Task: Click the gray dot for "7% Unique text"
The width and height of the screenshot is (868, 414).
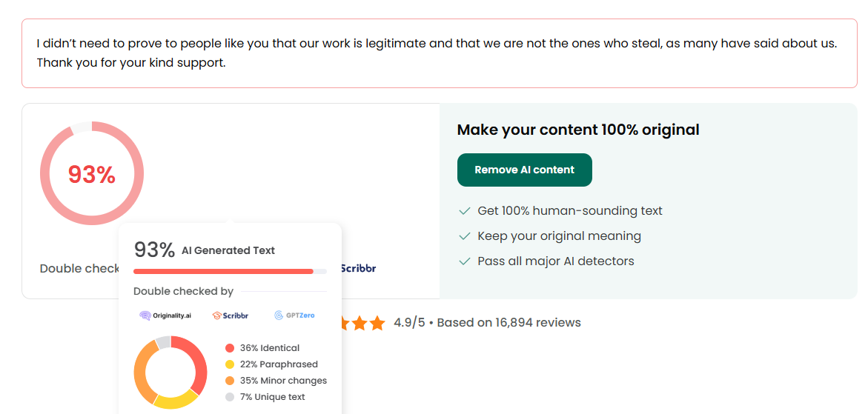Action: click(x=230, y=397)
